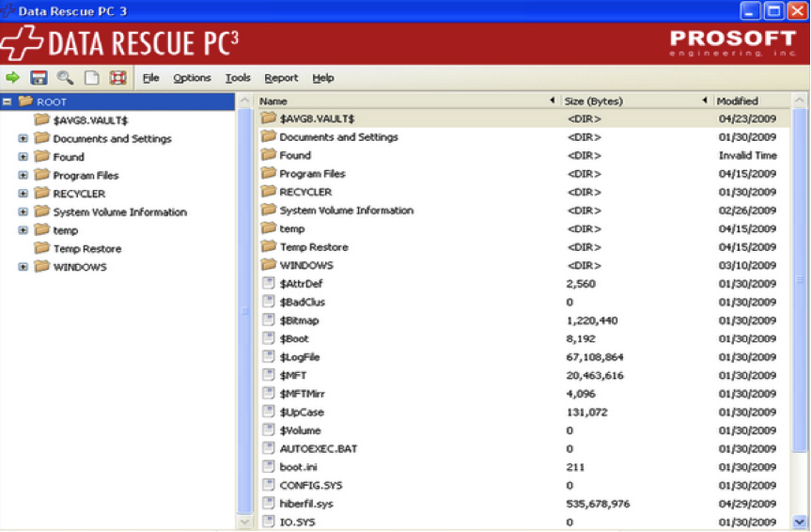
Task: Expand the Program Files tree node
Action: 23,176
